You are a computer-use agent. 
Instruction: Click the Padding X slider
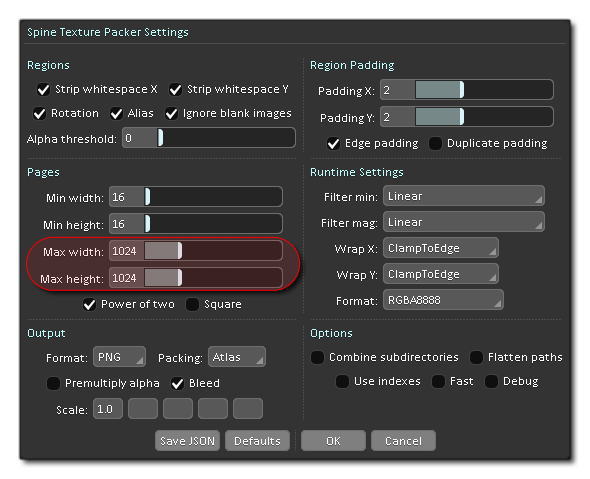tap(484, 90)
